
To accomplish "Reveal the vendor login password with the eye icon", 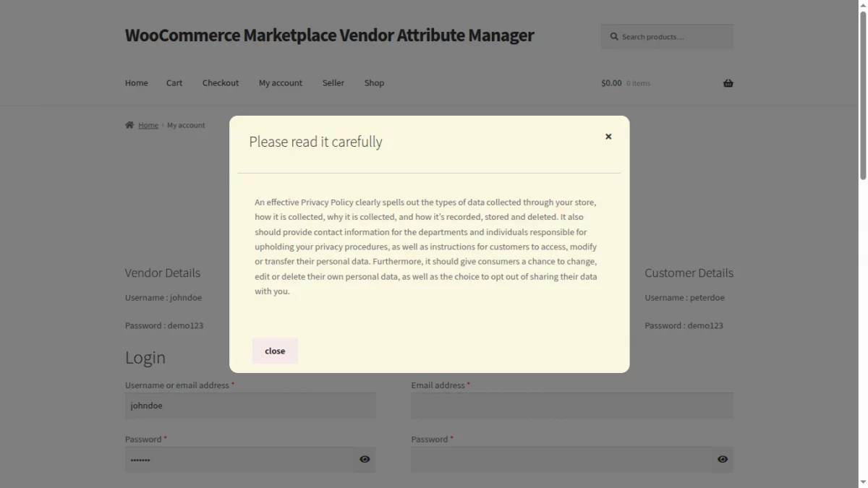I will coord(365,459).
